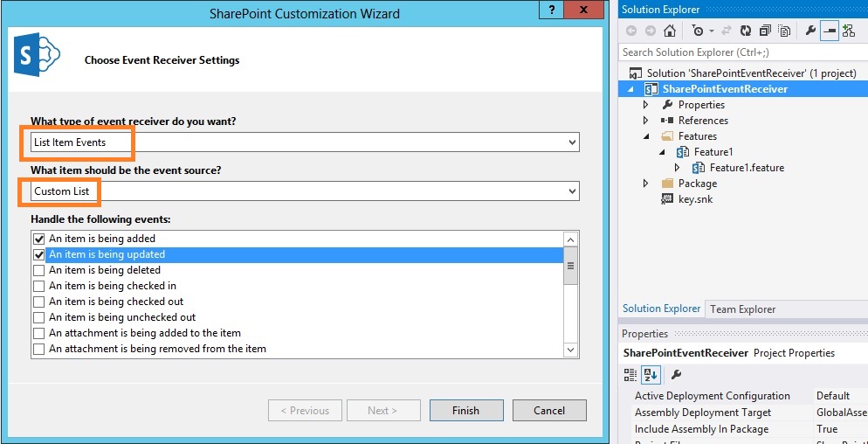This screenshot has width=868, height=444.
Task: Uncheck 'An item is being updated'
Action: [x=38, y=255]
